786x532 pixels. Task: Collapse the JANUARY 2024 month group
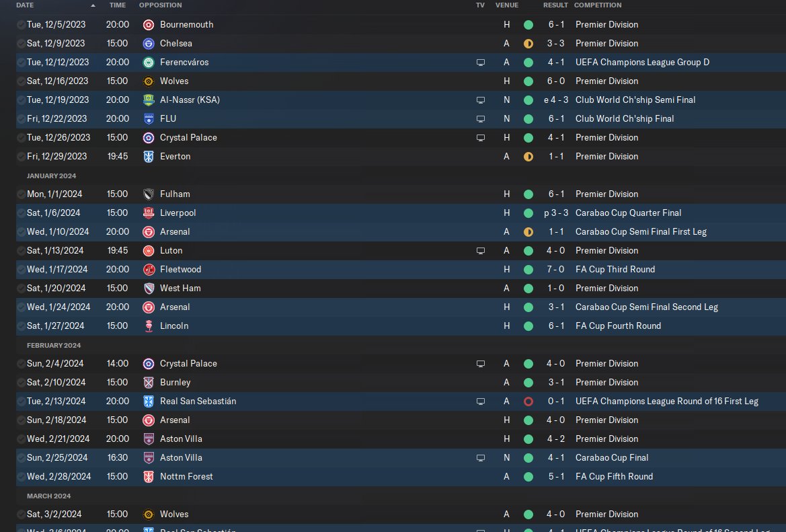51,176
